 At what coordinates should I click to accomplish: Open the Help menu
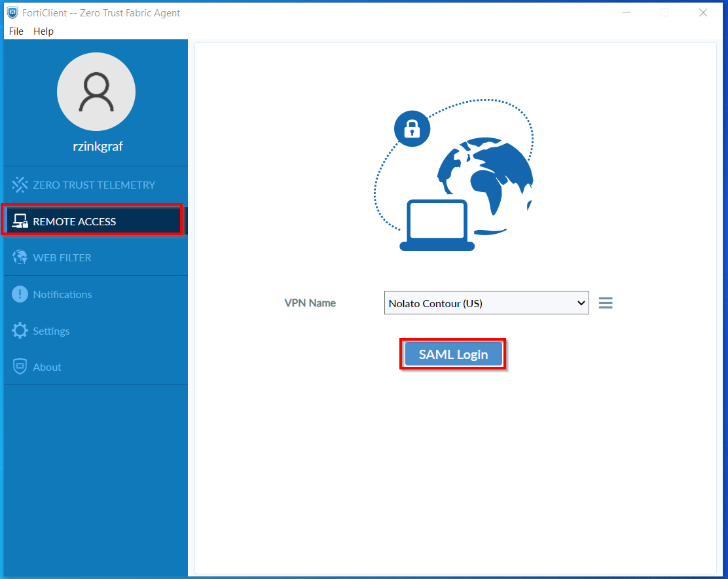coord(44,31)
